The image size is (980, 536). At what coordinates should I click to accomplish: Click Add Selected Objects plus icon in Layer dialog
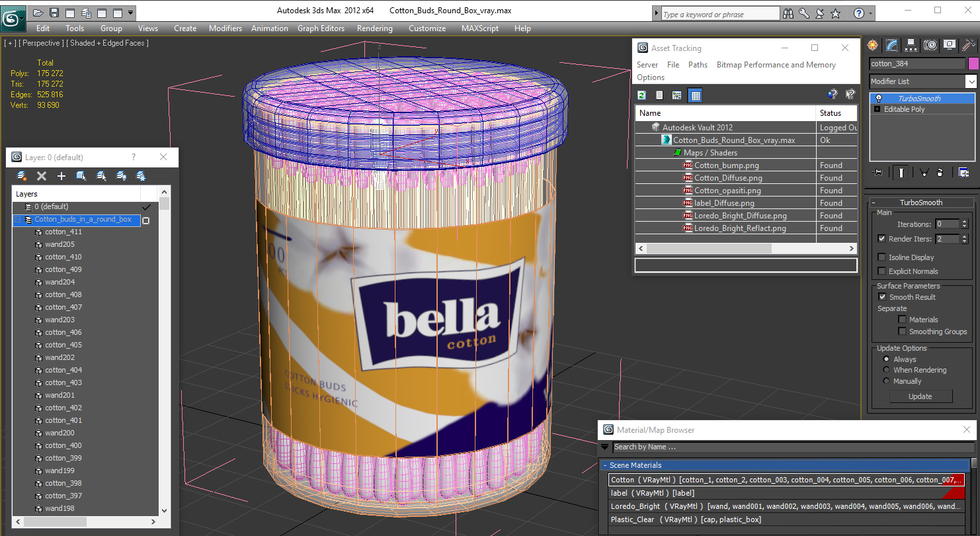tap(61, 176)
